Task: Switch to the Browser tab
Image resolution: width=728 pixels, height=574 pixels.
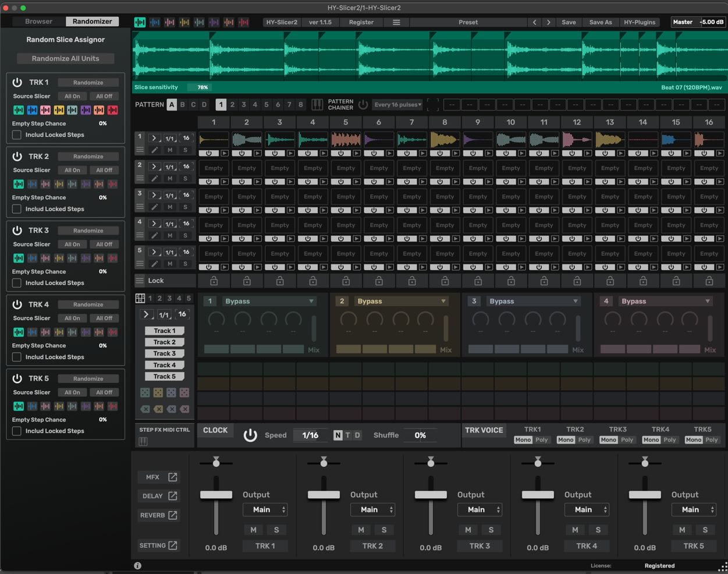Action: pyautogui.click(x=38, y=22)
